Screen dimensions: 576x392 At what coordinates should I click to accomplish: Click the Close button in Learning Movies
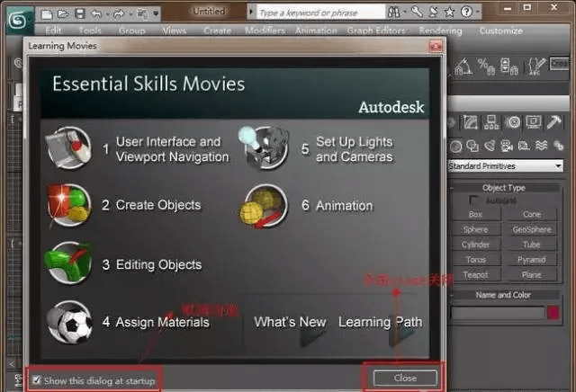[x=405, y=378]
